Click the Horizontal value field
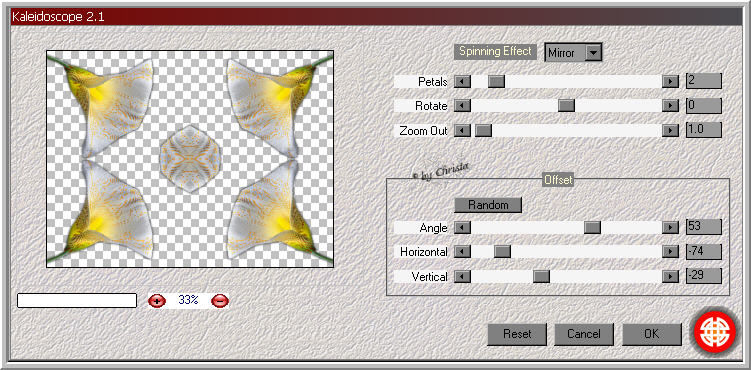This screenshot has width=751, height=370. point(704,251)
